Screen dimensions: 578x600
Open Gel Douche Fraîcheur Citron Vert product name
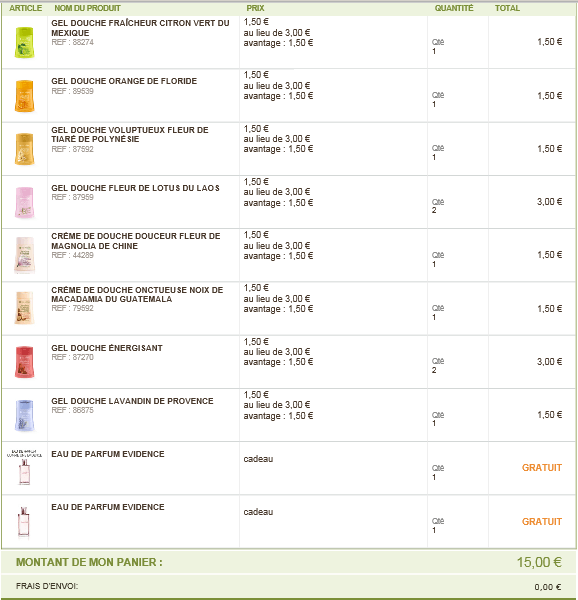tap(140, 28)
